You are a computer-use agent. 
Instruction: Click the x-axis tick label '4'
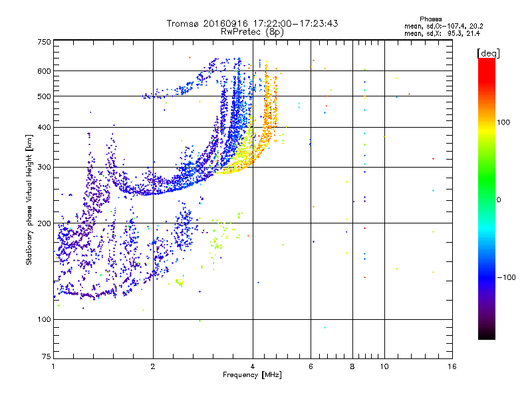pos(253,366)
